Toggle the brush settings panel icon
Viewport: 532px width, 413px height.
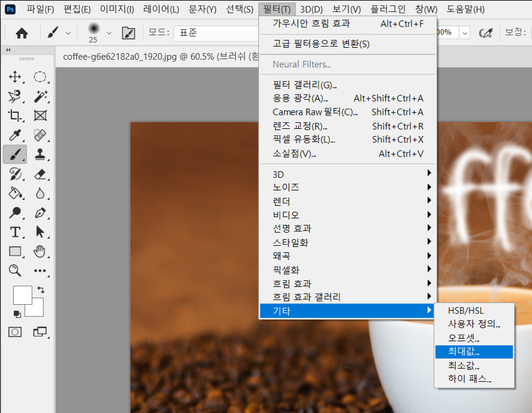point(128,33)
